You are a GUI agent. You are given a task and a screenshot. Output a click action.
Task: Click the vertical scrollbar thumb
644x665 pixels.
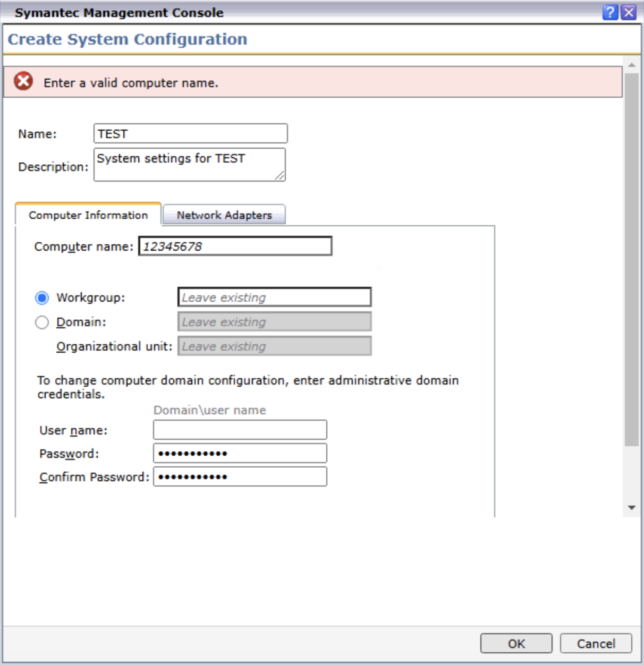pos(632,260)
